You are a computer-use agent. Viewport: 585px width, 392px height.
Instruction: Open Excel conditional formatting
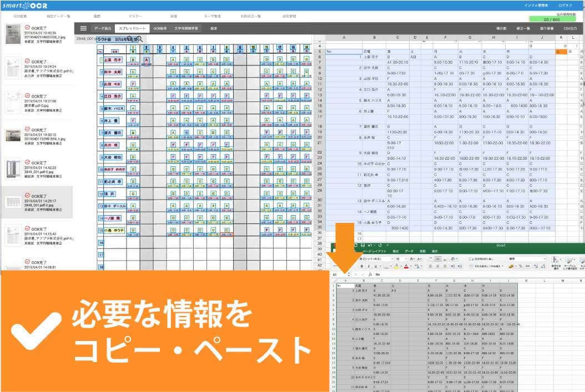[x=555, y=262]
